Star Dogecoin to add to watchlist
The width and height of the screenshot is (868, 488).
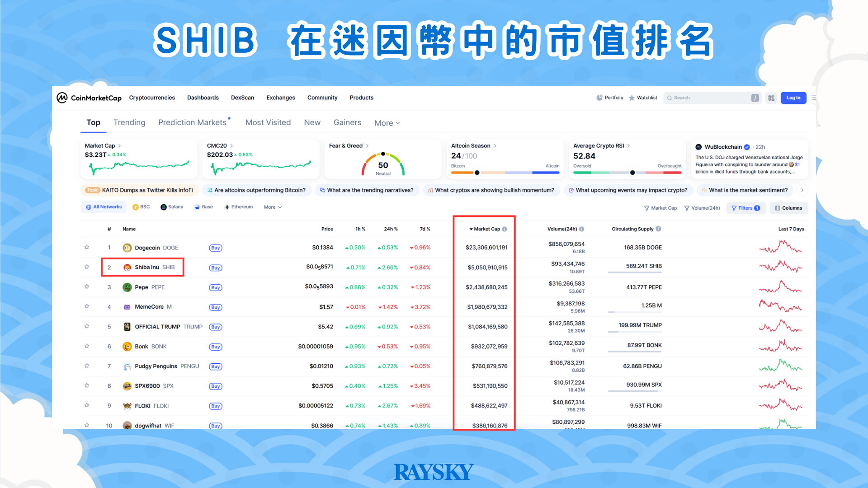point(87,247)
